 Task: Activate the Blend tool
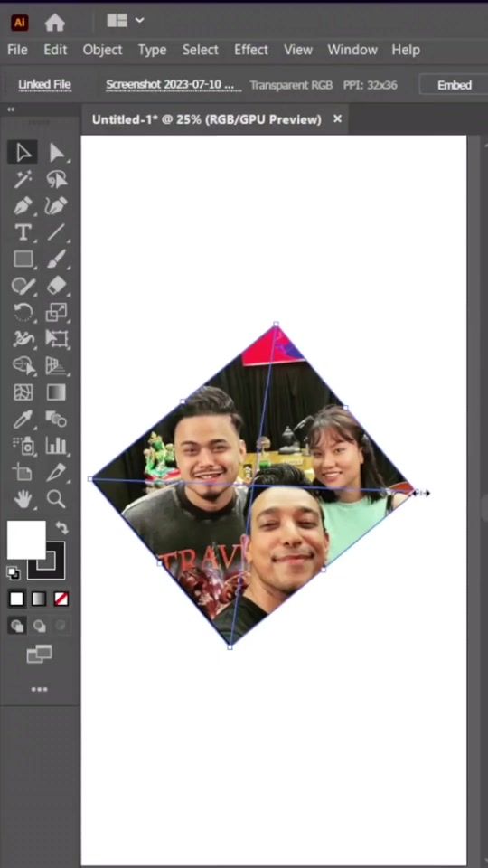point(56,419)
